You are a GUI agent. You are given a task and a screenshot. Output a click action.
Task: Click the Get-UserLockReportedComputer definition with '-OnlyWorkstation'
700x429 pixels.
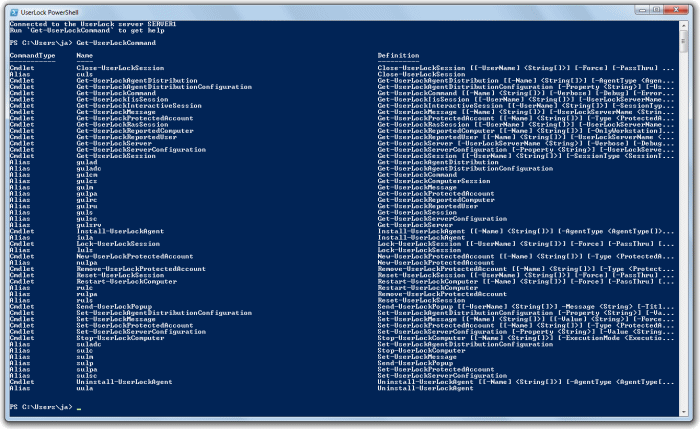click(526, 131)
